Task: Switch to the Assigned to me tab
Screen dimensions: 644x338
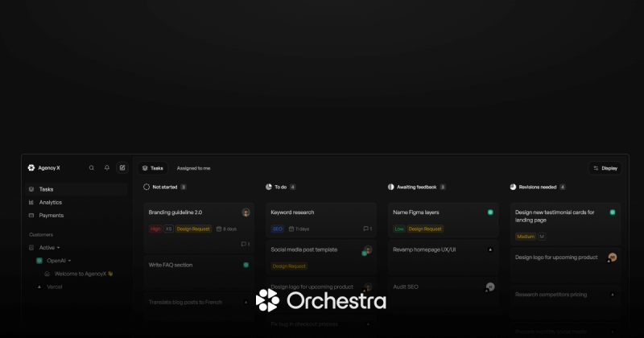Action: pyautogui.click(x=193, y=168)
